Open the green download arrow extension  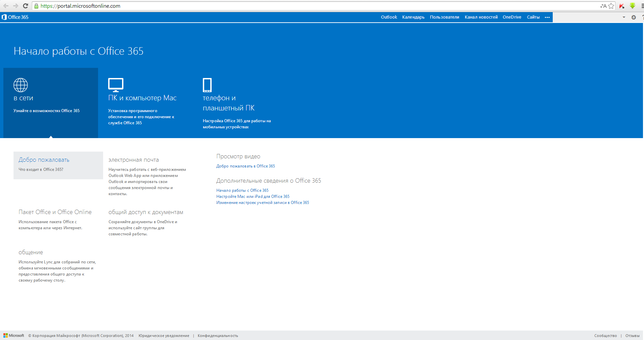633,6
